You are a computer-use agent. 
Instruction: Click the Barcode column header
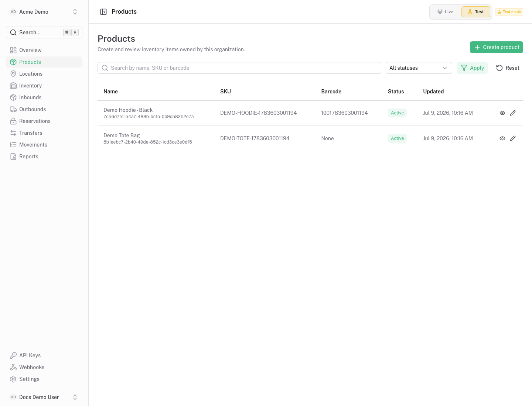pyautogui.click(x=331, y=92)
